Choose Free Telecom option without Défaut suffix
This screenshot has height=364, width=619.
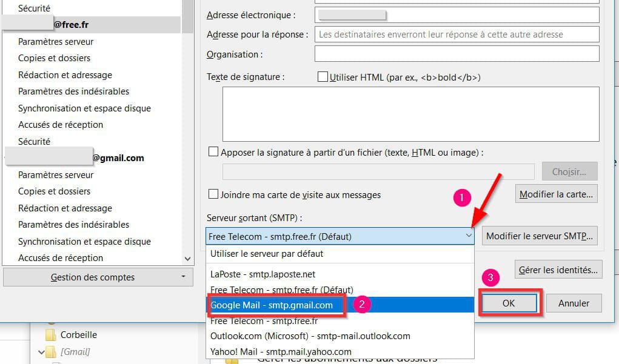tap(340, 320)
